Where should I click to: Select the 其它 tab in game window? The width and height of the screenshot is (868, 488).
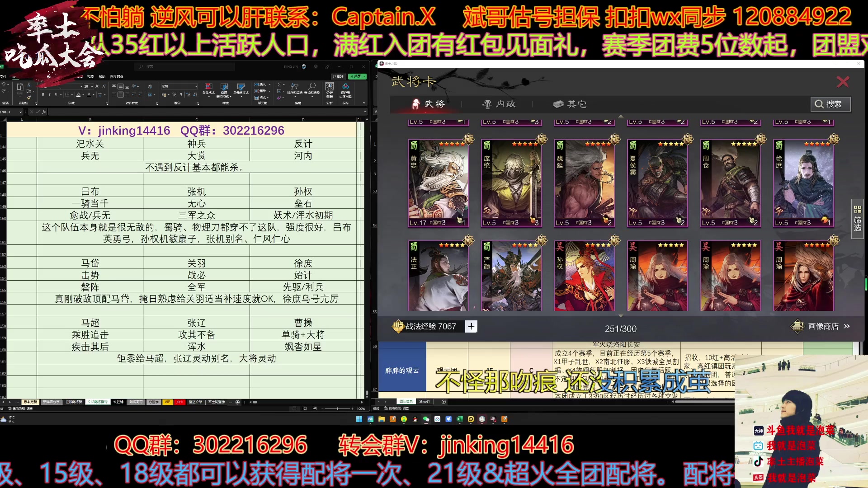570,104
